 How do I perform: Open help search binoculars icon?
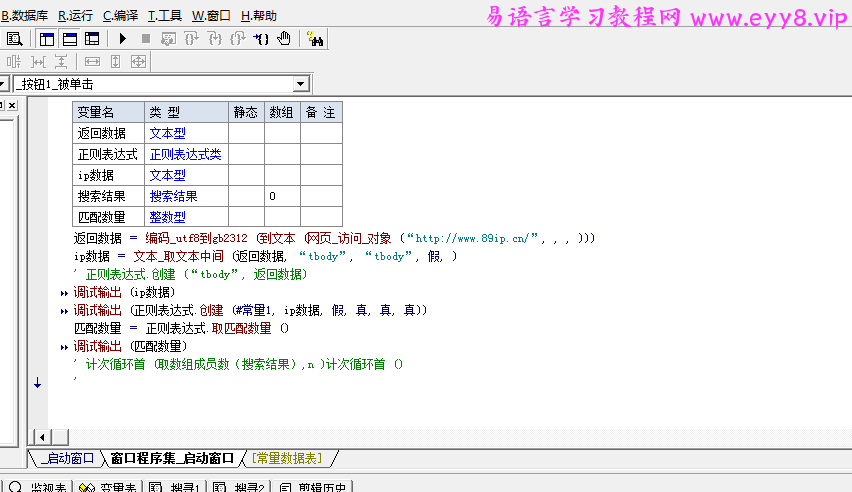tap(315, 39)
